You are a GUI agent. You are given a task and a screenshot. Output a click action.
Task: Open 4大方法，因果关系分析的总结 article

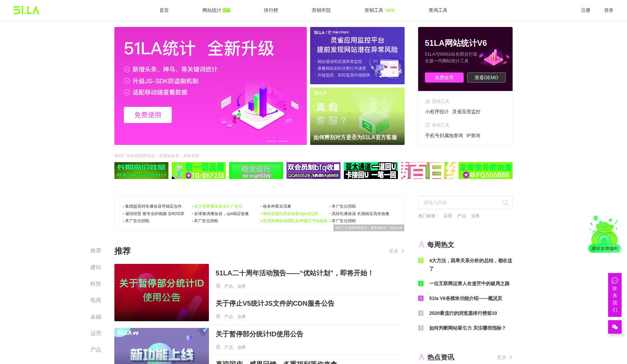click(x=471, y=265)
